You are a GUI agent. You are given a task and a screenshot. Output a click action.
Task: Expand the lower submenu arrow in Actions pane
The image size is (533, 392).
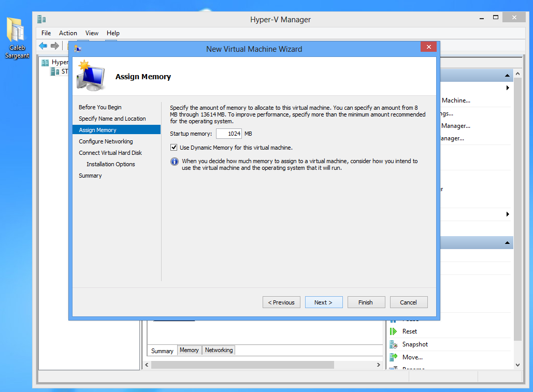(508, 214)
